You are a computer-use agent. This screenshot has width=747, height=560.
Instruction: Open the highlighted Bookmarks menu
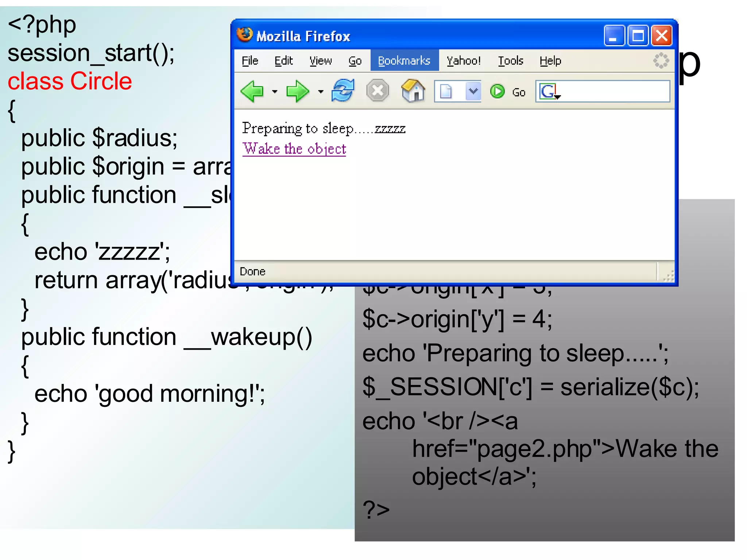[404, 61]
